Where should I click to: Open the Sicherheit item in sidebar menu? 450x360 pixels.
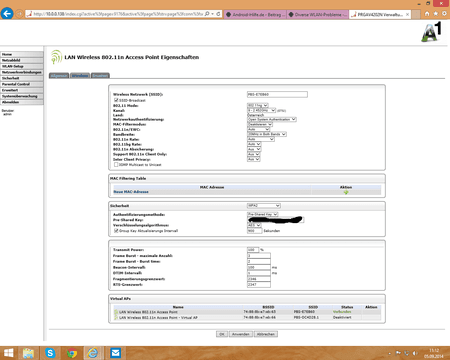pyautogui.click(x=22, y=78)
